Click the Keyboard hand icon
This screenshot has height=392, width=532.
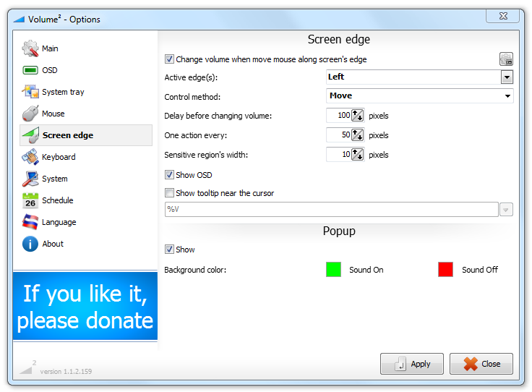[x=30, y=157]
